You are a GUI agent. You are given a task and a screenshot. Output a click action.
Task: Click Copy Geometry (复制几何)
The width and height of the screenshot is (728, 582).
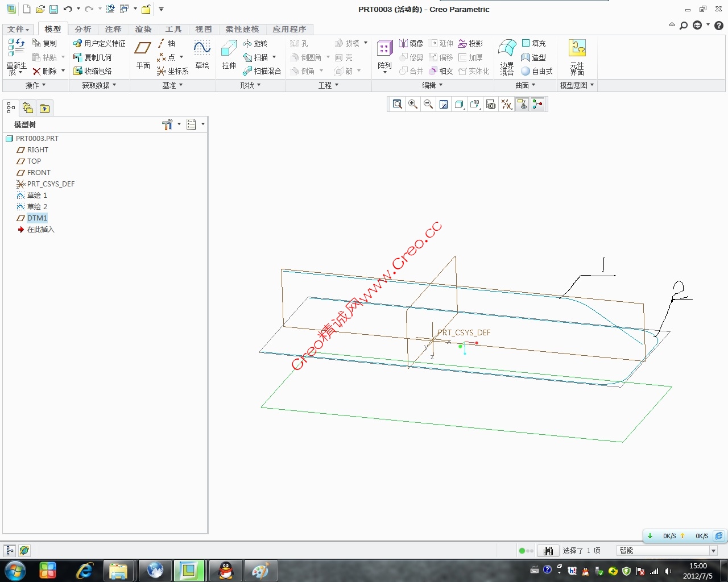click(93, 57)
